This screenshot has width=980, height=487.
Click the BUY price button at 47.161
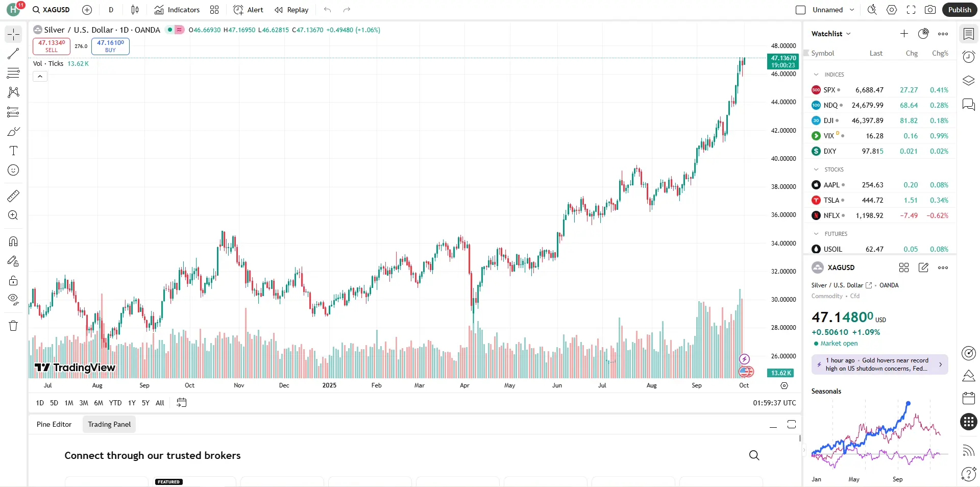[x=110, y=46]
